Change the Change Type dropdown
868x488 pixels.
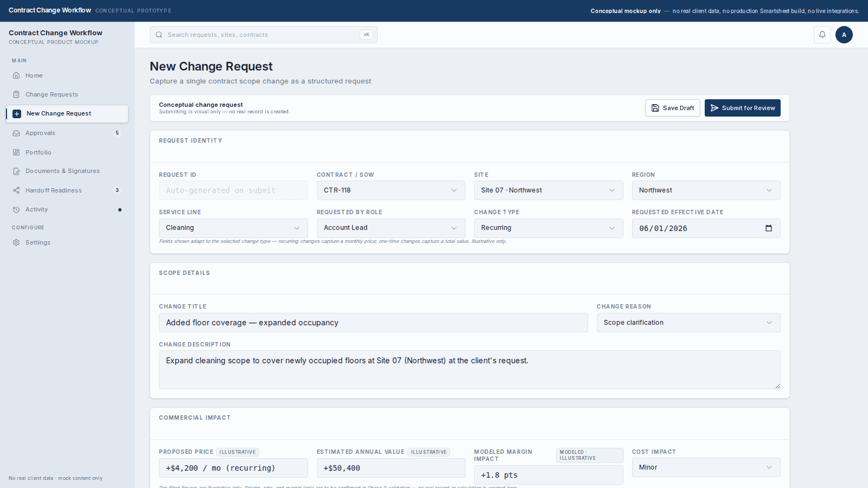click(548, 228)
